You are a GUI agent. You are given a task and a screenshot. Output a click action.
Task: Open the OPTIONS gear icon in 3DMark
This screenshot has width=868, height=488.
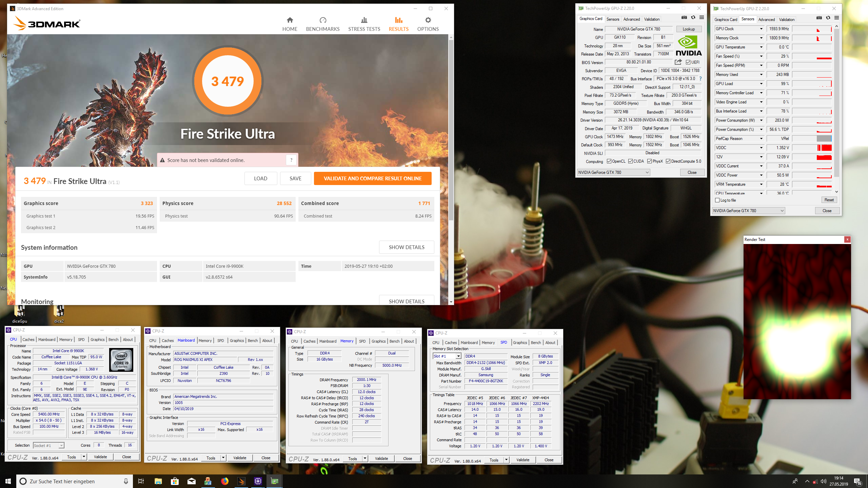[x=428, y=20]
